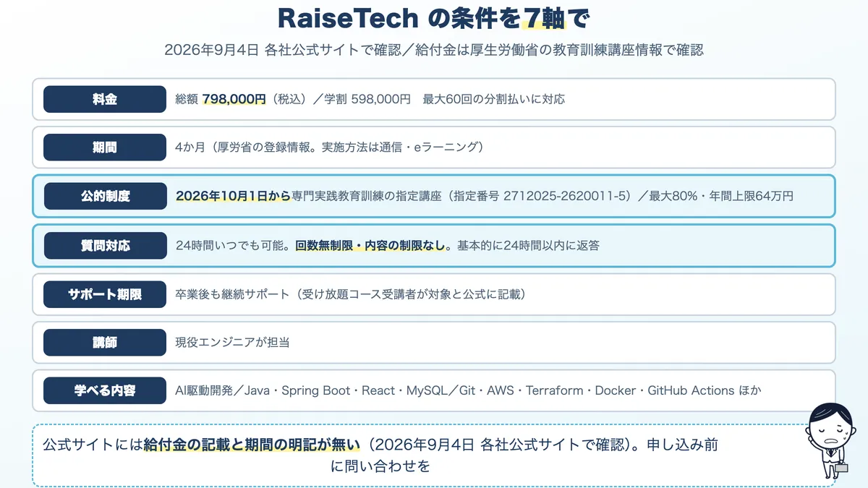
Task: Click the subtitle starting with 2026年9月4日 各社公式サイト
Action: pos(434,50)
